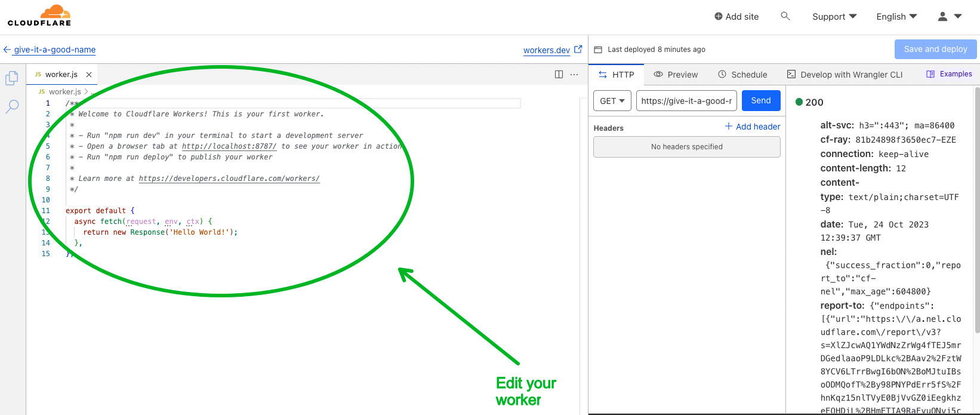Image resolution: width=980 pixels, height=415 pixels.
Task: Click the alt-svc response header
Action: tap(887, 125)
